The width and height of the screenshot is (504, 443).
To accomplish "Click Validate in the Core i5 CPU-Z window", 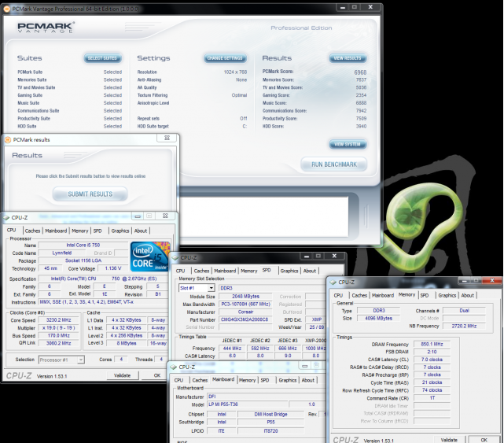I will point(122,375).
